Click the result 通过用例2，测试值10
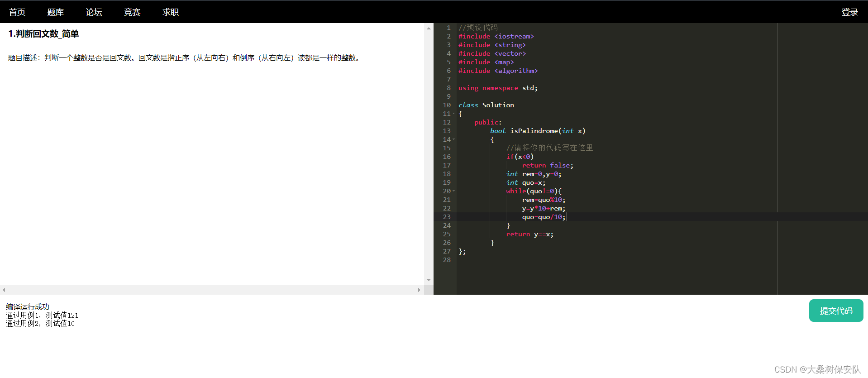The height and width of the screenshot is (378, 868). pos(40,323)
